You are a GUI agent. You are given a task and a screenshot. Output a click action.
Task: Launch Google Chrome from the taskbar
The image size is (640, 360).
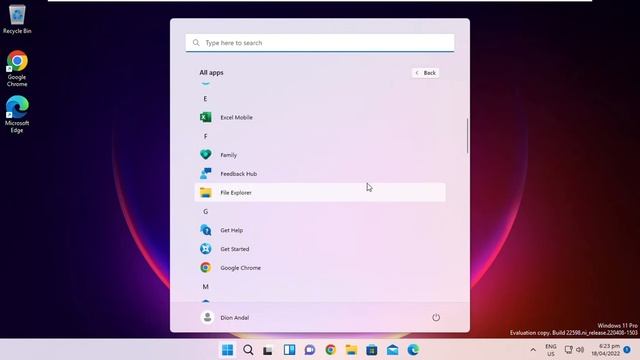point(331,350)
